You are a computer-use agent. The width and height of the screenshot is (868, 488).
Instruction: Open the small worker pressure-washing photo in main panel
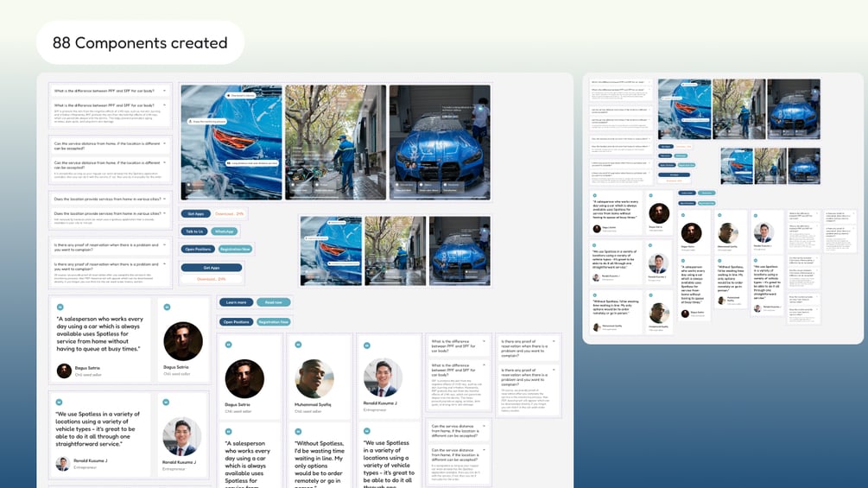pyautogui.click(x=396, y=251)
